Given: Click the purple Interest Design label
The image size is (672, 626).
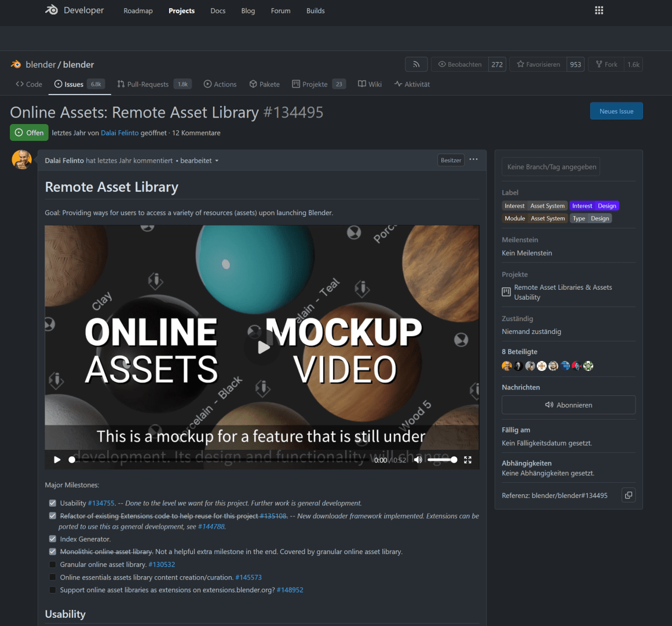Looking at the screenshot, I should point(594,206).
